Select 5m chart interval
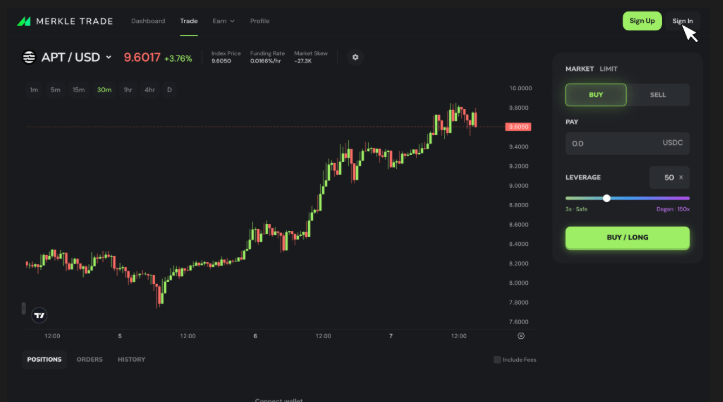723x402 pixels. pos(55,90)
